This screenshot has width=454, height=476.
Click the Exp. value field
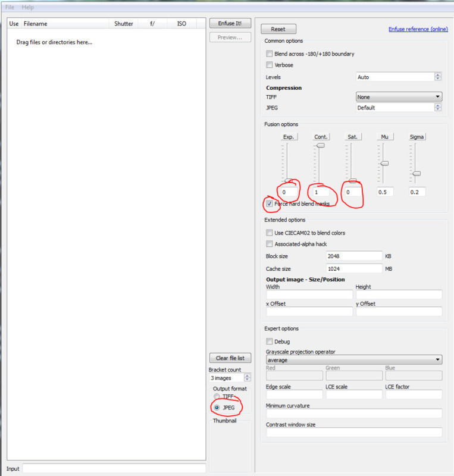pos(289,192)
